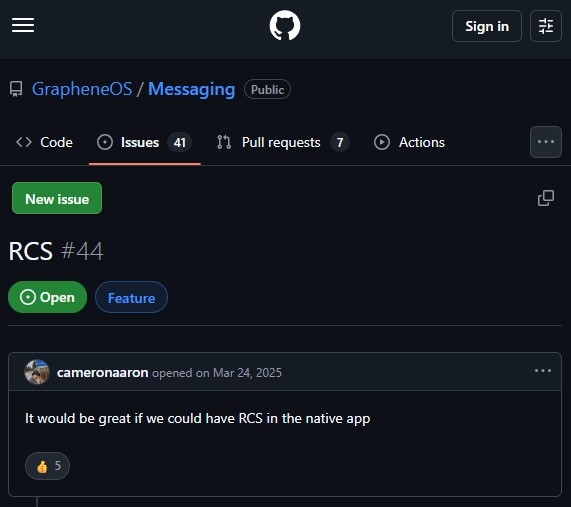Click the Issues count badge 41
Viewport: 571px width, 507px height.
pyautogui.click(x=180, y=142)
